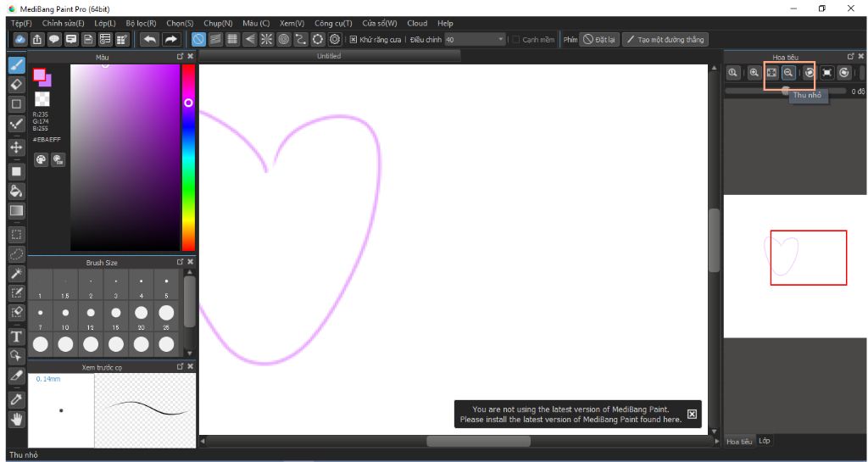This screenshot has width=868, height=462.
Task: Click the Đặt lại button
Action: pos(600,40)
